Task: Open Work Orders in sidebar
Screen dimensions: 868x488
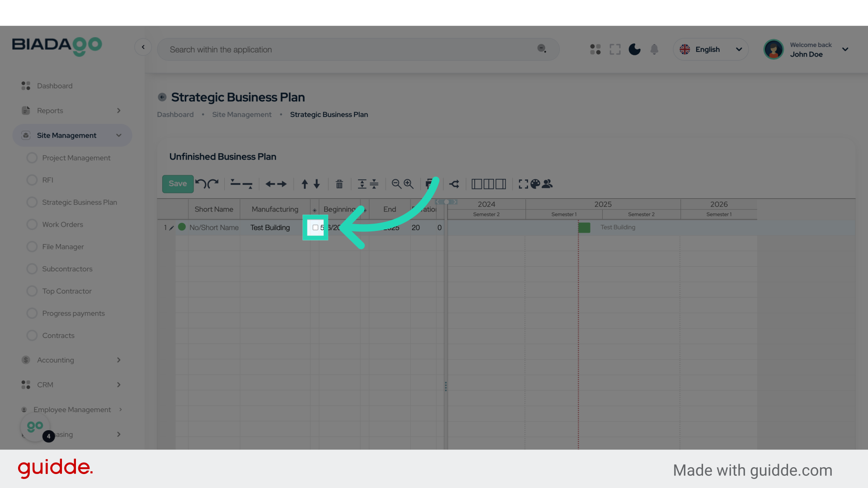Action: [x=62, y=225]
